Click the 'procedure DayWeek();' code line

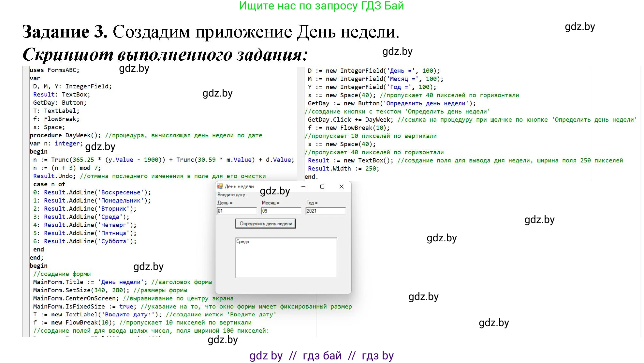tap(65, 135)
